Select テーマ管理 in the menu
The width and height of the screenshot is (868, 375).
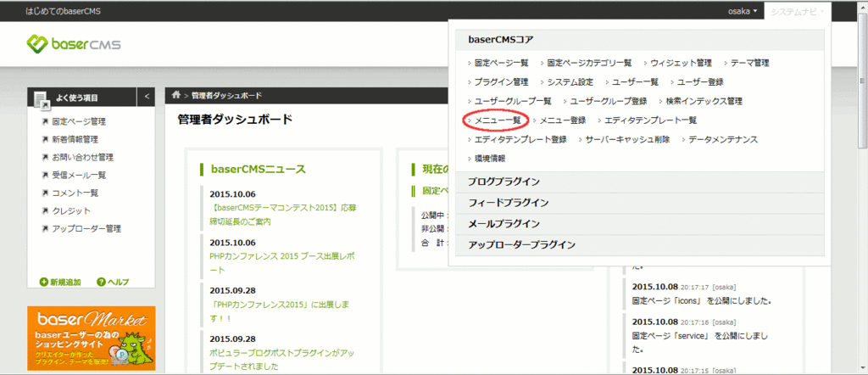click(749, 63)
